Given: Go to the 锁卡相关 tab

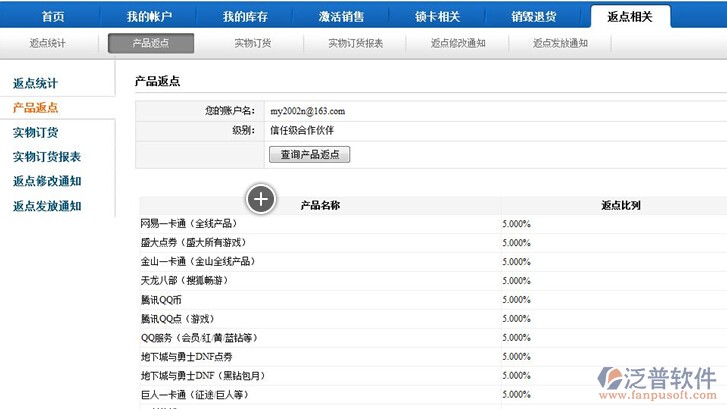Looking at the screenshot, I should point(438,17).
